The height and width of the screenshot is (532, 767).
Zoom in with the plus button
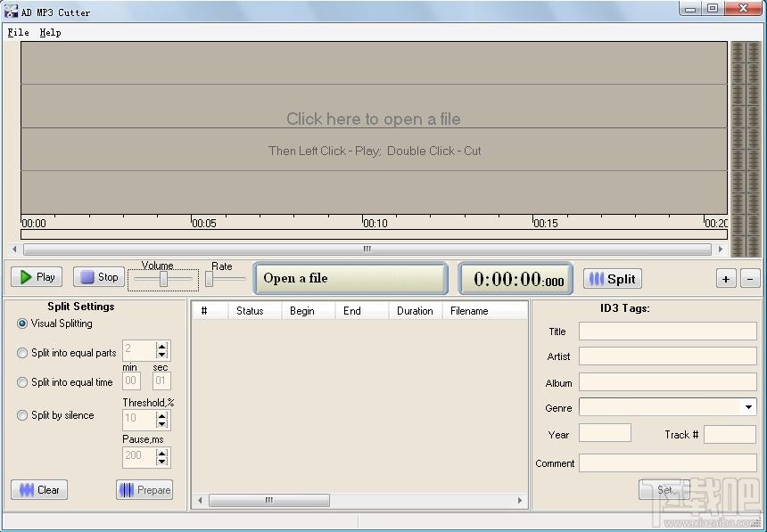[x=726, y=279]
